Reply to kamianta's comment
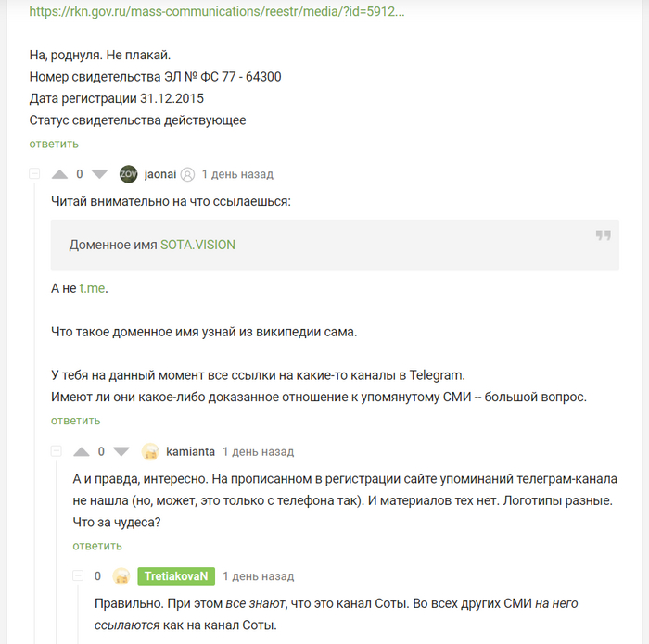The height and width of the screenshot is (644, 649). pyautogui.click(x=97, y=546)
